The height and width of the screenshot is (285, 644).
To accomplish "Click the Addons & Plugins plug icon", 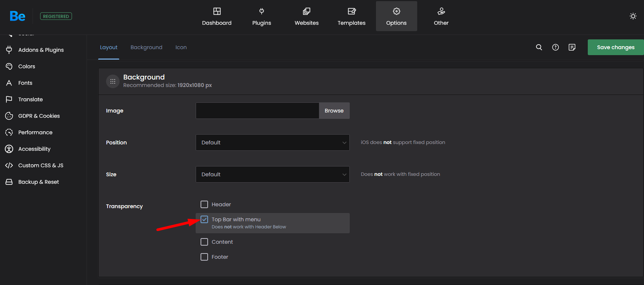I will pyautogui.click(x=9, y=50).
